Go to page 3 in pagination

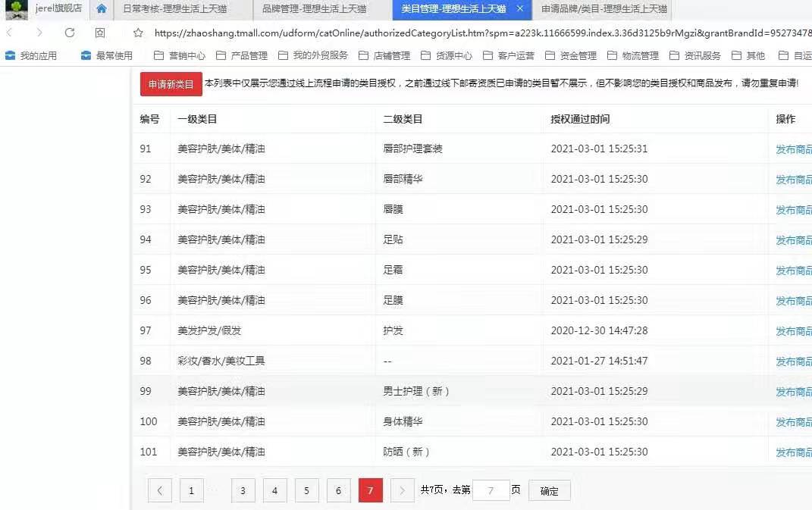click(243, 491)
